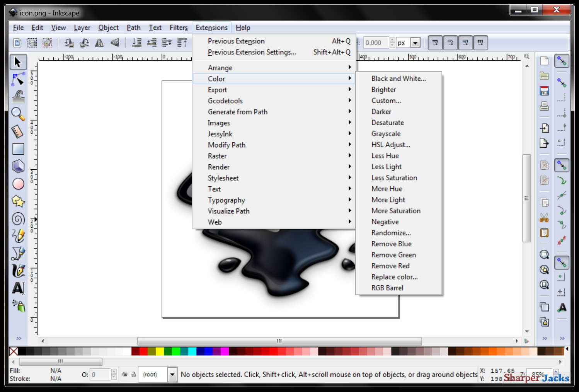Viewport: 579px width, 392px height.
Task: Open the Filters menu
Action: tap(178, 27)
